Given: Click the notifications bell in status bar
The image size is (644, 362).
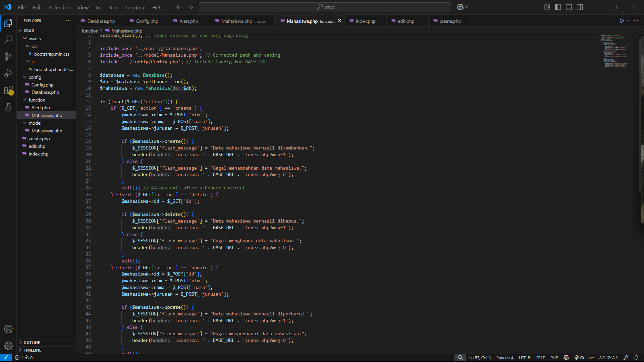Looking at the screenshot, I should (636, 358).
